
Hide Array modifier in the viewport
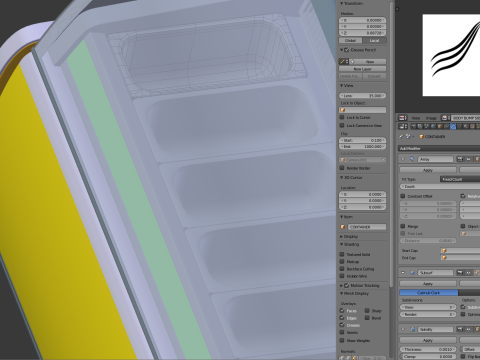click(x=468, y=159)
